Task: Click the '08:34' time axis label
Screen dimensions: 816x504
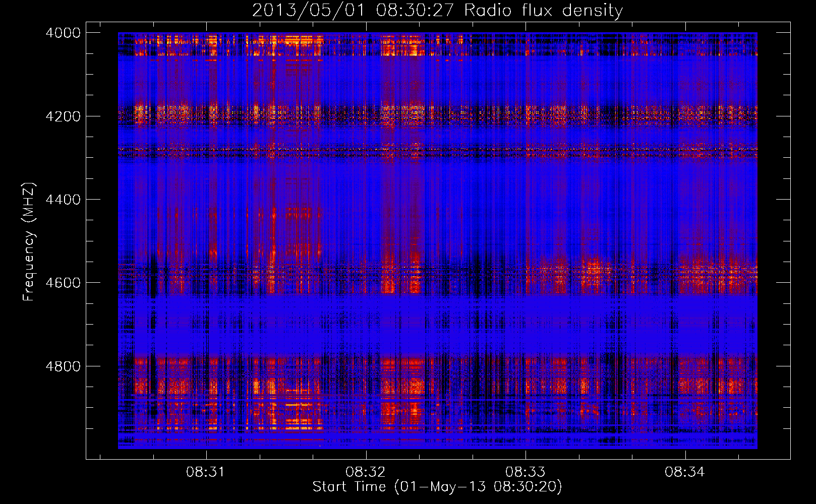Action: 684,472
